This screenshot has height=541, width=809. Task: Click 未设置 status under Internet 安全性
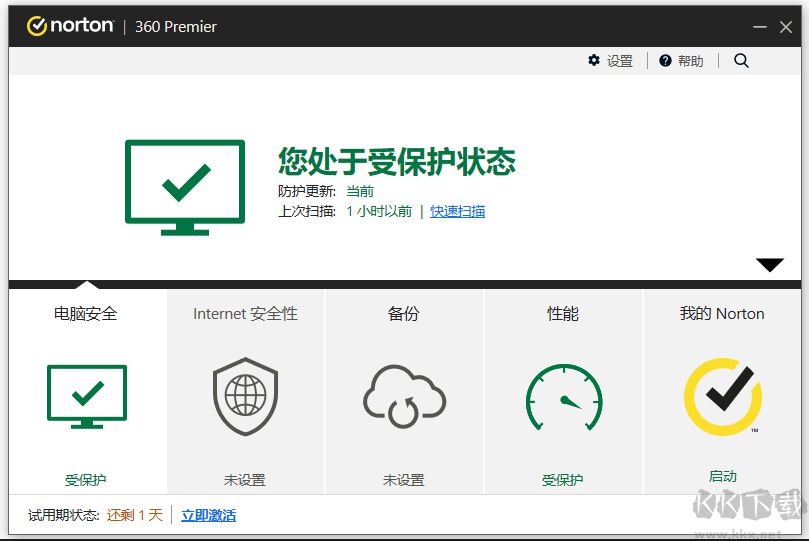[x=245, y=480]
